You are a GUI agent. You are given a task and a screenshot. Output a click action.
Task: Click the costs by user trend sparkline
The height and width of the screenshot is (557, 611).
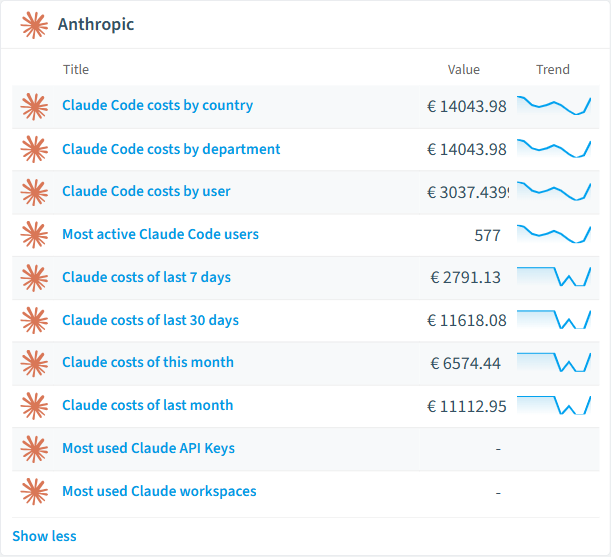(x=554, y=191)
